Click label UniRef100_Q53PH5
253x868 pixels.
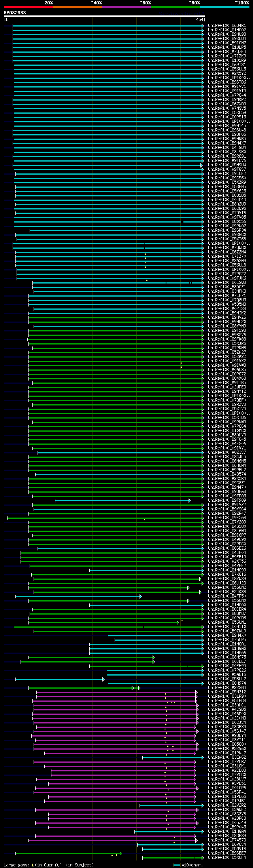[x=227, y=187]
